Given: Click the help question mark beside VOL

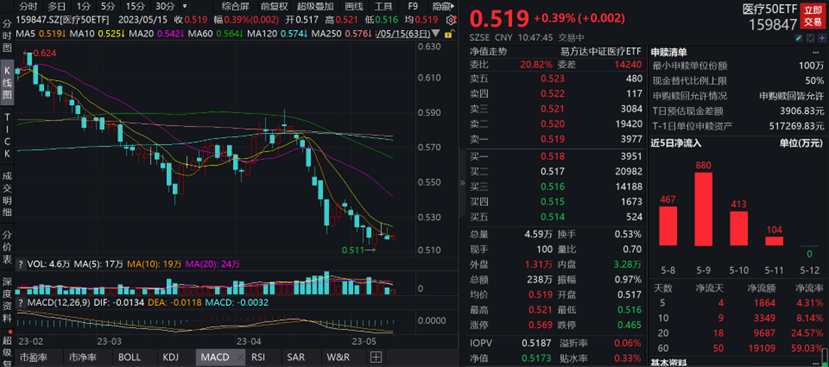Looking at the screenshot, I should [21, 263].
